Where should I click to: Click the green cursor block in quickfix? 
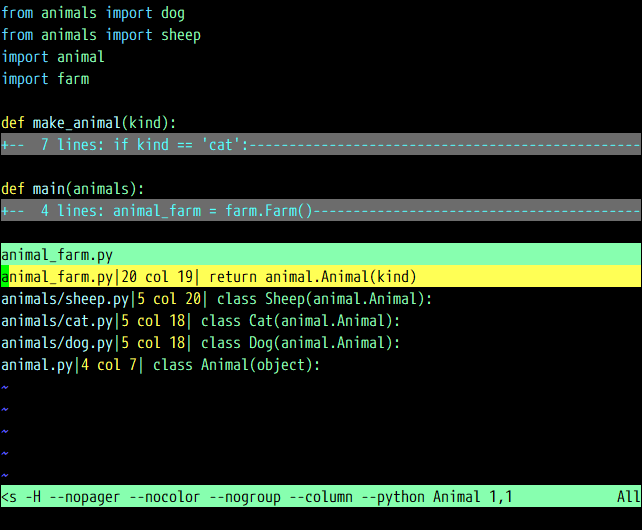click(5, 277)
